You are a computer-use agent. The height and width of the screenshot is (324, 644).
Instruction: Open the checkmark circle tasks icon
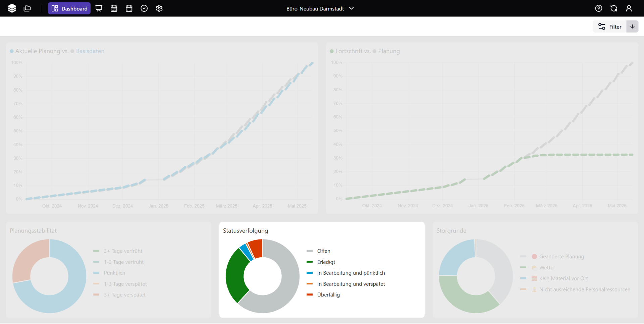(x=144, y=8)
